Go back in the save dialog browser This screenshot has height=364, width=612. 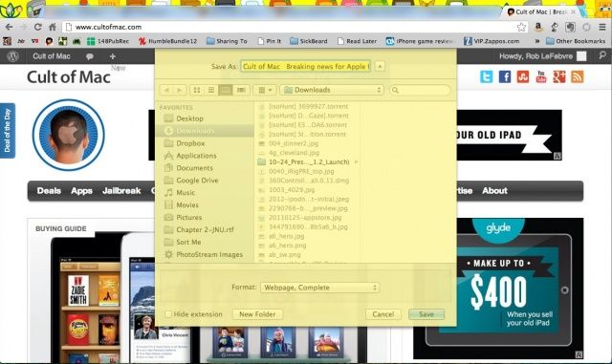point(166,90)
